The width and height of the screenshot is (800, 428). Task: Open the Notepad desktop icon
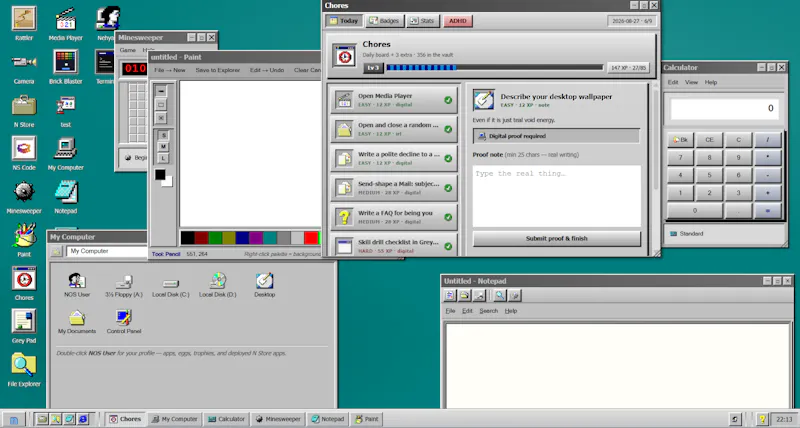(x=66, y=196)
